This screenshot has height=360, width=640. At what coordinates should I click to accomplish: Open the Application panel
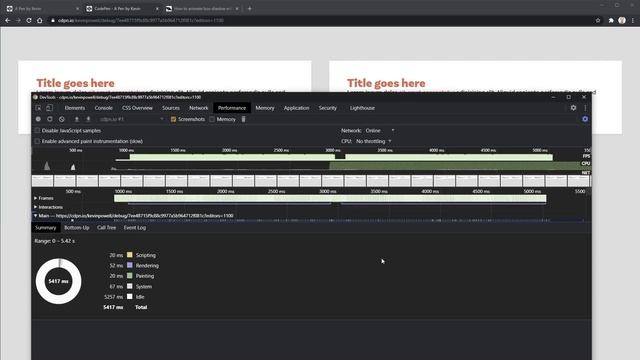coord(296,108)
